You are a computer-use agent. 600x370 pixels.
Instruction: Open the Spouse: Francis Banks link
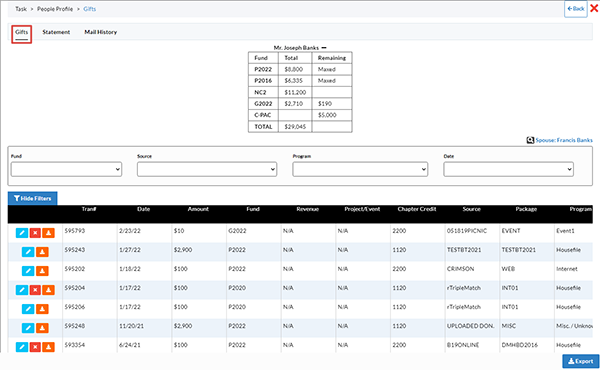[564, 140]
